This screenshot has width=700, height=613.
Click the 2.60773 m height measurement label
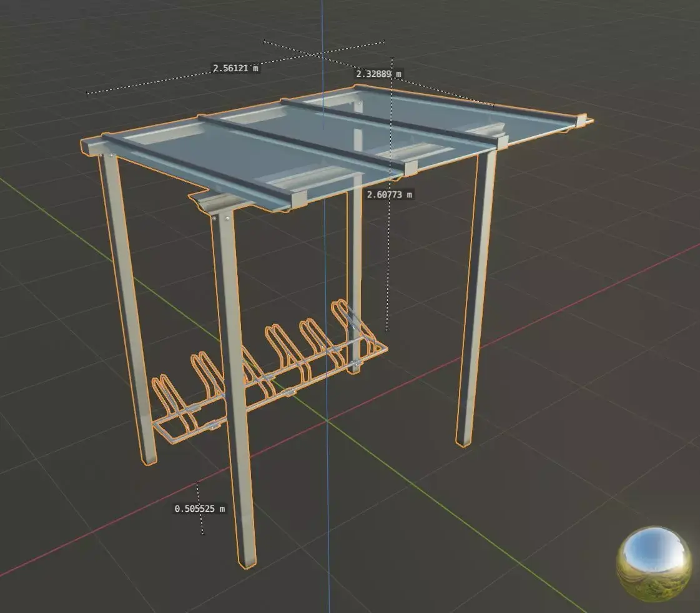point(389,194)
